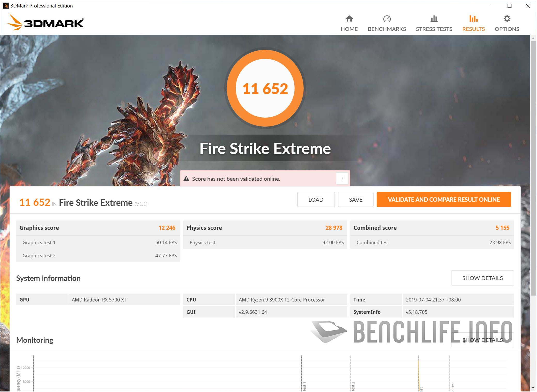Show details in the Monitoring section

tap(482, 340)
